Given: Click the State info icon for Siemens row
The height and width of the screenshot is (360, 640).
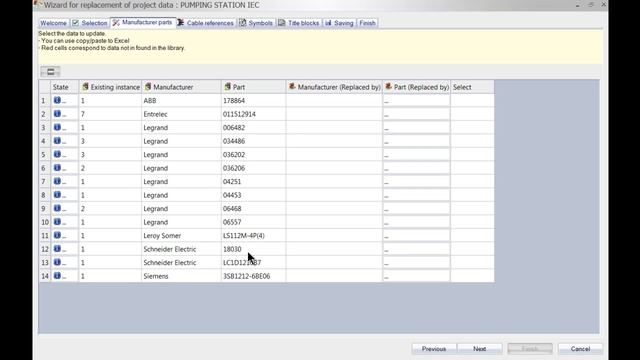Looking at the screenshot, I should [x=57, y=276].
